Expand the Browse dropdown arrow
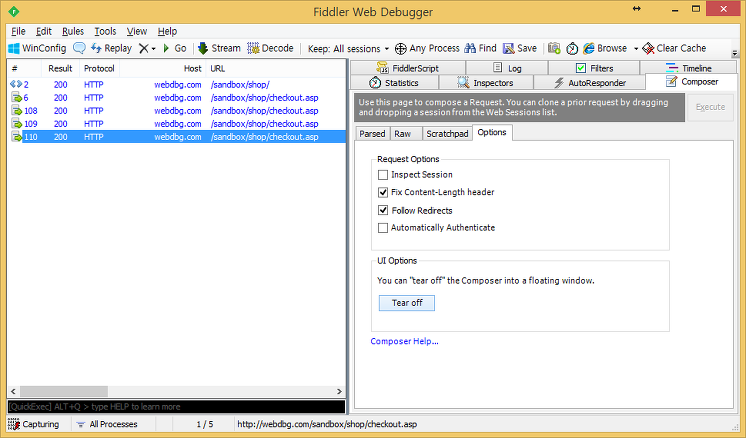The height and width of the screenshot is (438, 746). 636,49
